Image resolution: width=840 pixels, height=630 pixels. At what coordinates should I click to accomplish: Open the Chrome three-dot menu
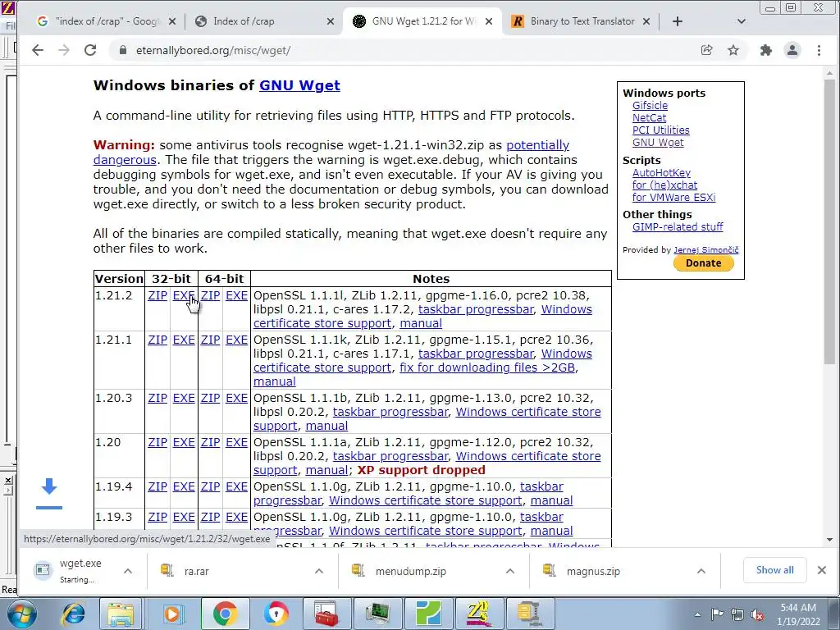tap(819, 50)
